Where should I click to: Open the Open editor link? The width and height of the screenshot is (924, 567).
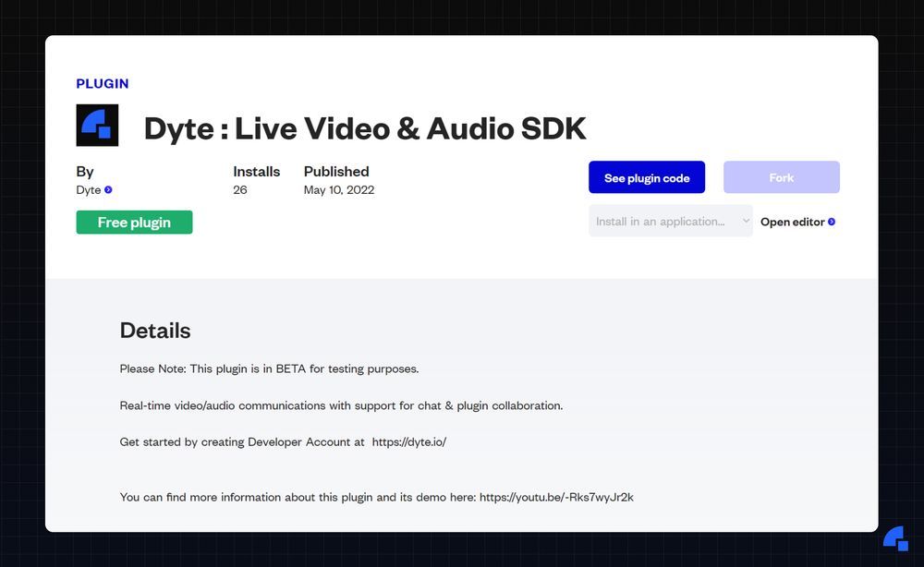point(798,222)
